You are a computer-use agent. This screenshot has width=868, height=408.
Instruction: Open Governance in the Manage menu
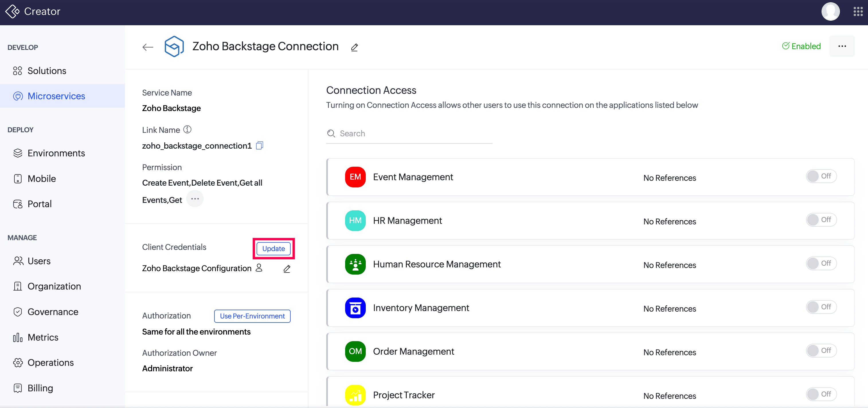click(x=53, y=312)
